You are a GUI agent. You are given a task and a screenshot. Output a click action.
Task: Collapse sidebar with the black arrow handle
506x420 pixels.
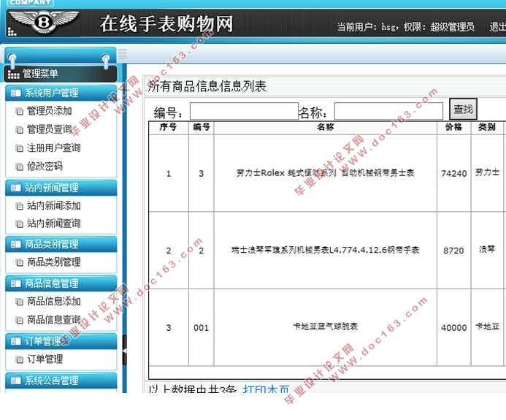pos(125,351)
